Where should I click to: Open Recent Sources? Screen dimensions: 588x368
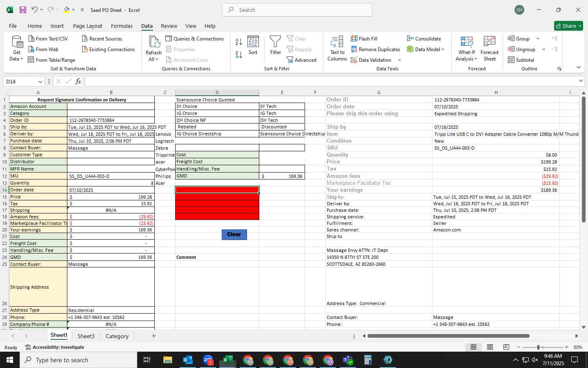click(x=102, y=38)
